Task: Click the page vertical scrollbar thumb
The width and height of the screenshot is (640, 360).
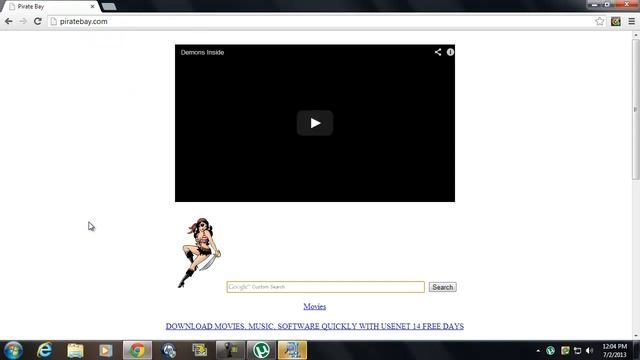Action: (x=636, y=108)
